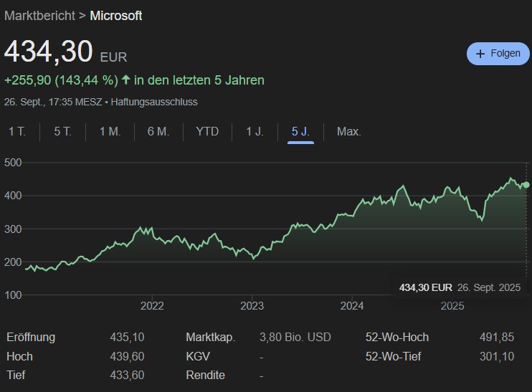Click the green up arrow icon
The image size is (532, 392).
point(126,80)
